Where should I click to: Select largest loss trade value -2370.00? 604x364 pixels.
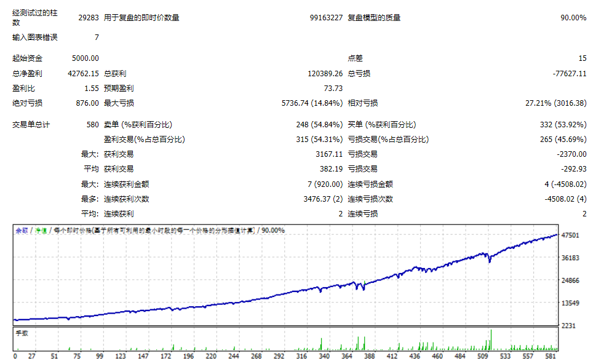(x=571, y=154)
